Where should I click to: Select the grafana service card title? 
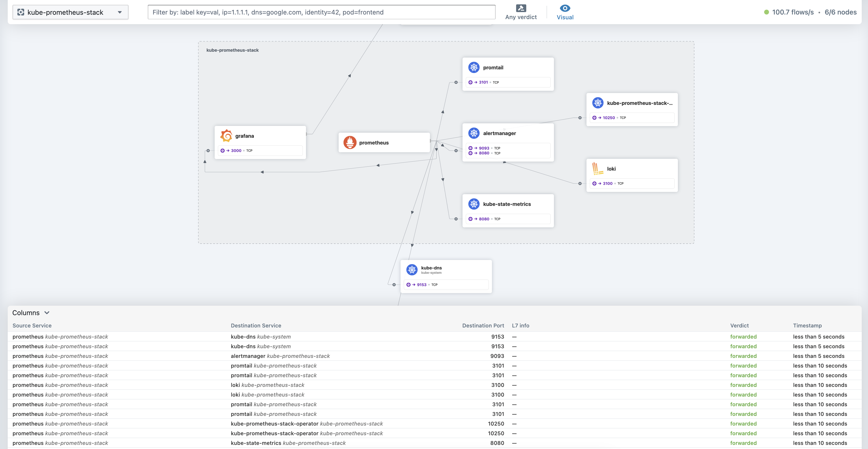point(245,136)
